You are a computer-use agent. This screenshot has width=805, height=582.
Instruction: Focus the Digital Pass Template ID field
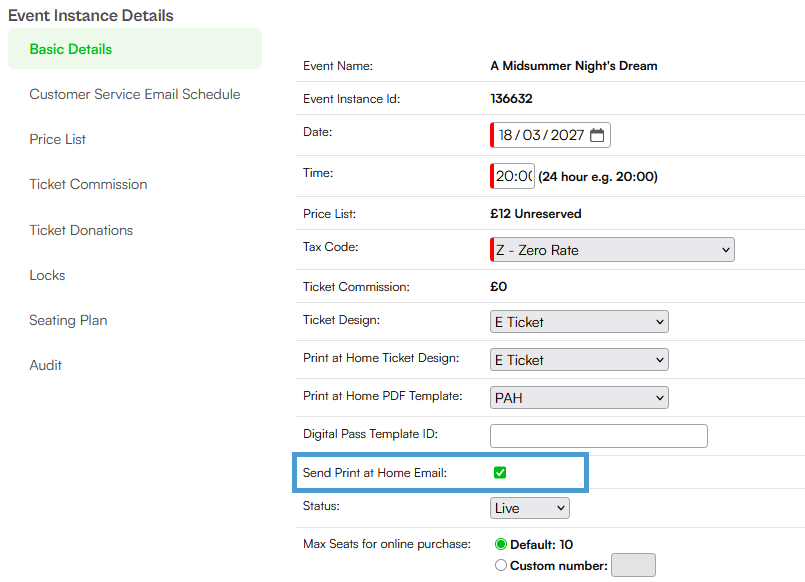point(599,436)
